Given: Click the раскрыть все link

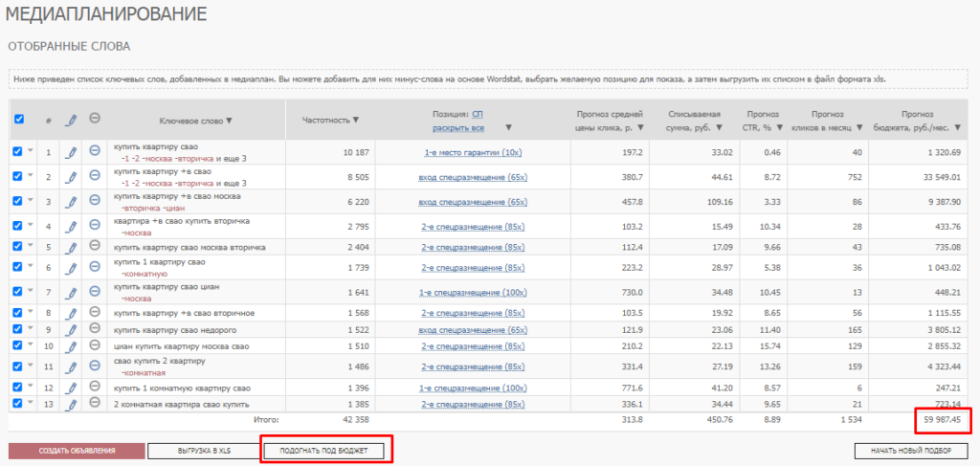Looking at the screenshot, I should click(457, 127).
